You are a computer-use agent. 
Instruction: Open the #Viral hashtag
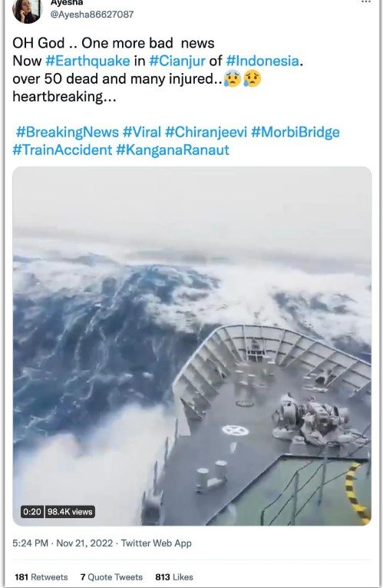142,132
